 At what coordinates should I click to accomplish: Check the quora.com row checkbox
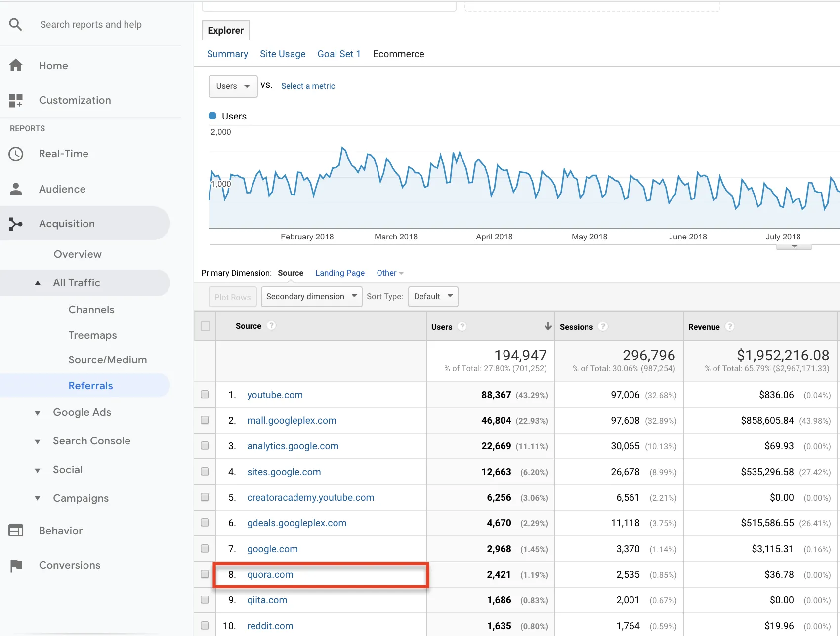205,574
